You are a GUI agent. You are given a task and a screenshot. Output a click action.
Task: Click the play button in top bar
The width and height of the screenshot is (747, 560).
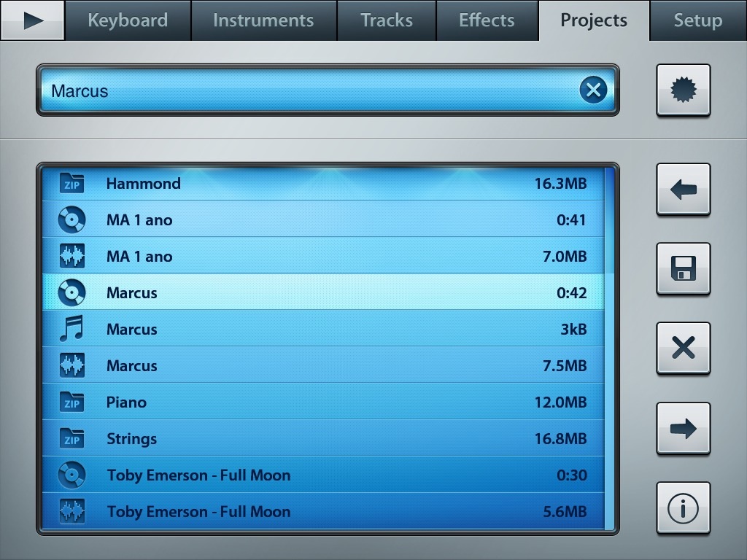click(32, 20)
